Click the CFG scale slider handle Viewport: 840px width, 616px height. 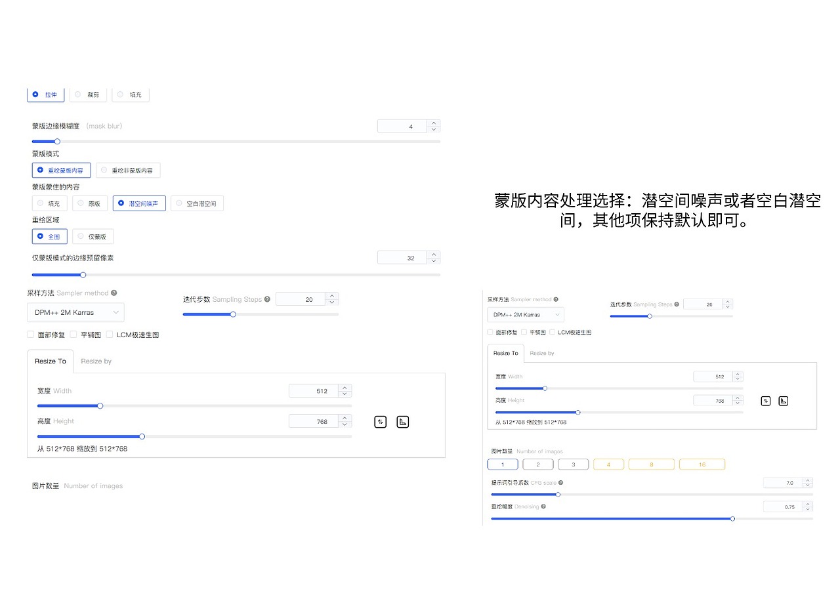[558, 495]
